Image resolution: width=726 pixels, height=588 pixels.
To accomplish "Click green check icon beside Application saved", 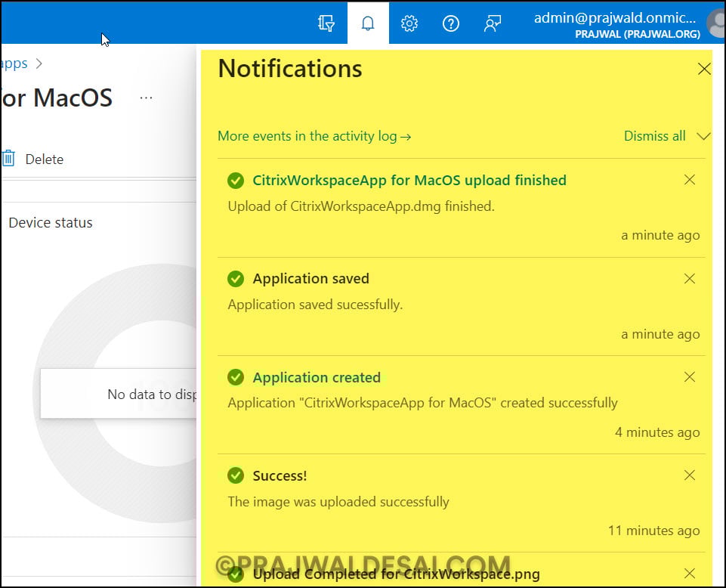I will (x=236, y=279).
